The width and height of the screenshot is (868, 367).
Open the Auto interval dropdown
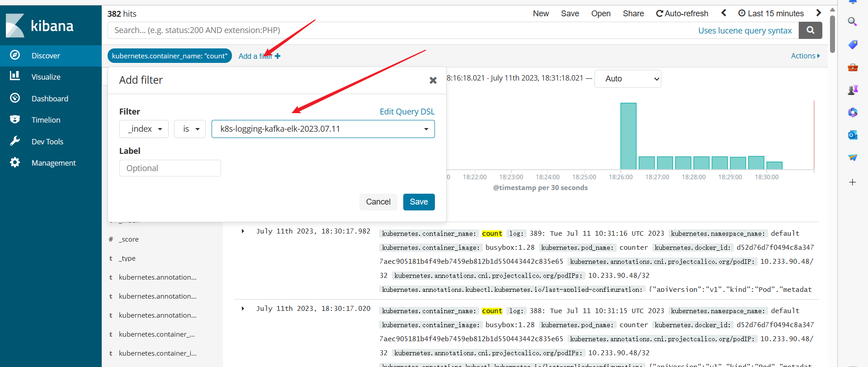(627, 79)
